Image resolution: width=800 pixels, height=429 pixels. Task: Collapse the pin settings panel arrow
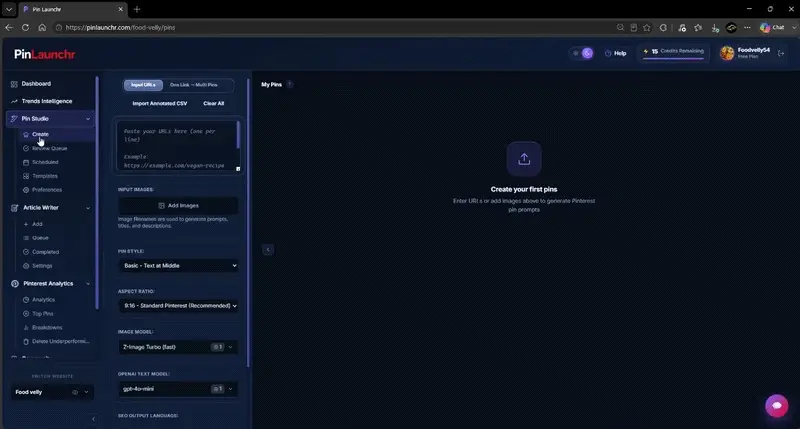pyautogui.click(x=268, y=249)
